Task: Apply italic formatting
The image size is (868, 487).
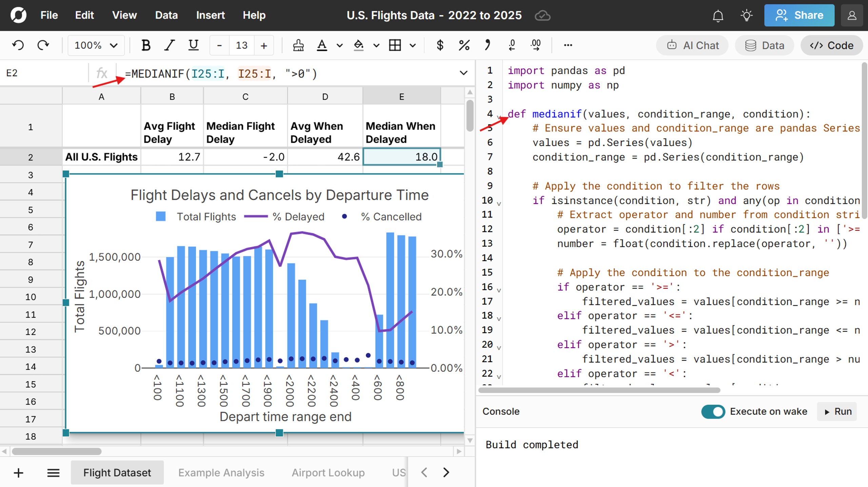Action: (169, 45)
